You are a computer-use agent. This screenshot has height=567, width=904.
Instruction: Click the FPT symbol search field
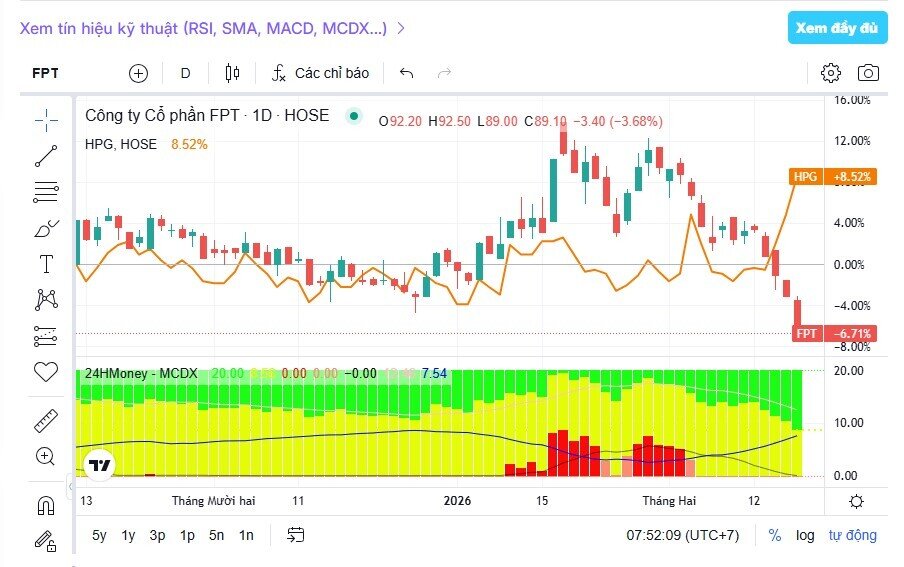click(x=46, y=73)
